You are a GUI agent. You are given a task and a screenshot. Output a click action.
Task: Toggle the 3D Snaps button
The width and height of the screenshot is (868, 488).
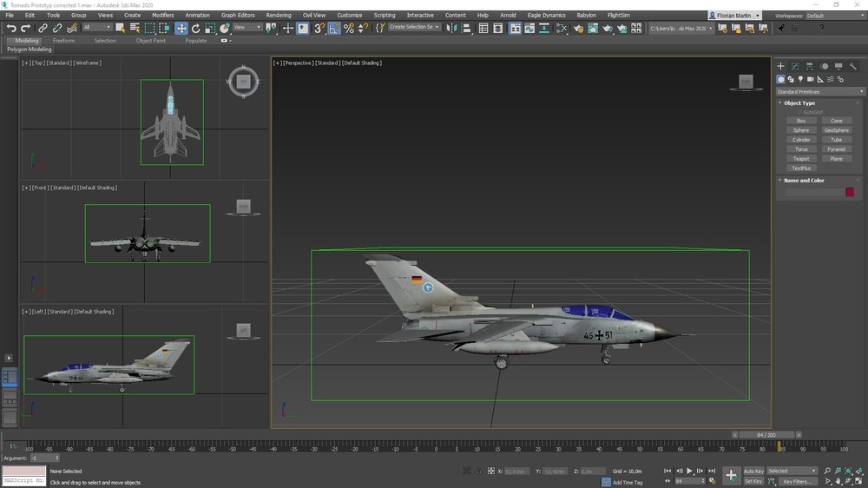pyautogui.click(x=319, y=29)
